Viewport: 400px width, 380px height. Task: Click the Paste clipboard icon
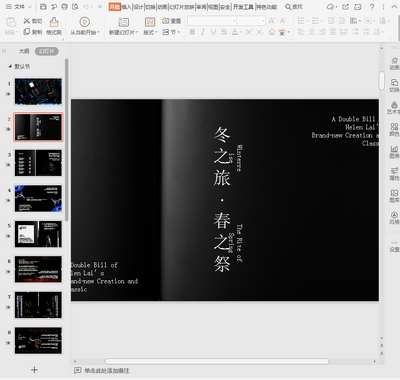coord(11,22)
